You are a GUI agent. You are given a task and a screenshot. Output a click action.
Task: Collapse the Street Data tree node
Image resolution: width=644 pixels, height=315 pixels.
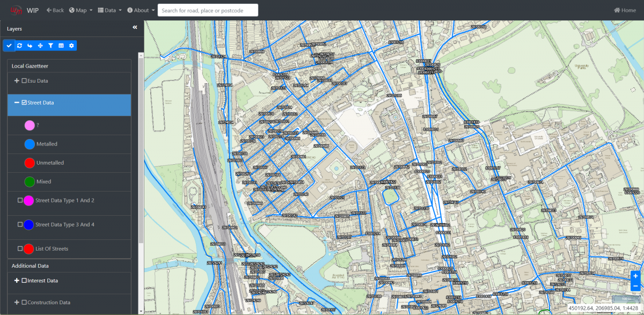coord(17,102)
